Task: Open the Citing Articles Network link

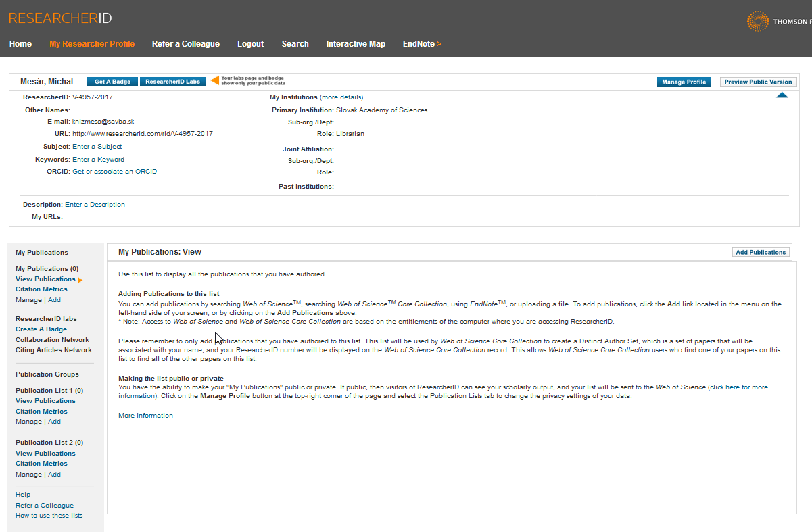Action: tap(53, 350)
